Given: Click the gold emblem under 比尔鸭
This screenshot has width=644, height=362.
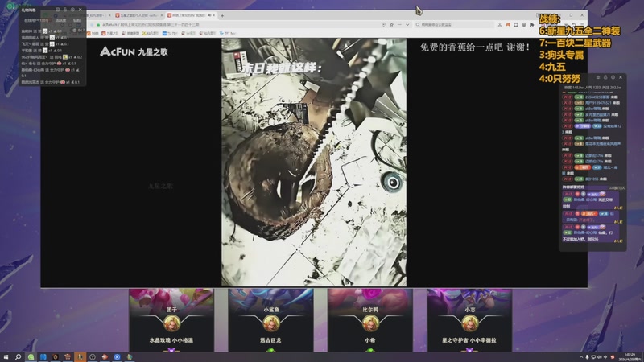Looking at the screenshot, I should click(370, 323).
